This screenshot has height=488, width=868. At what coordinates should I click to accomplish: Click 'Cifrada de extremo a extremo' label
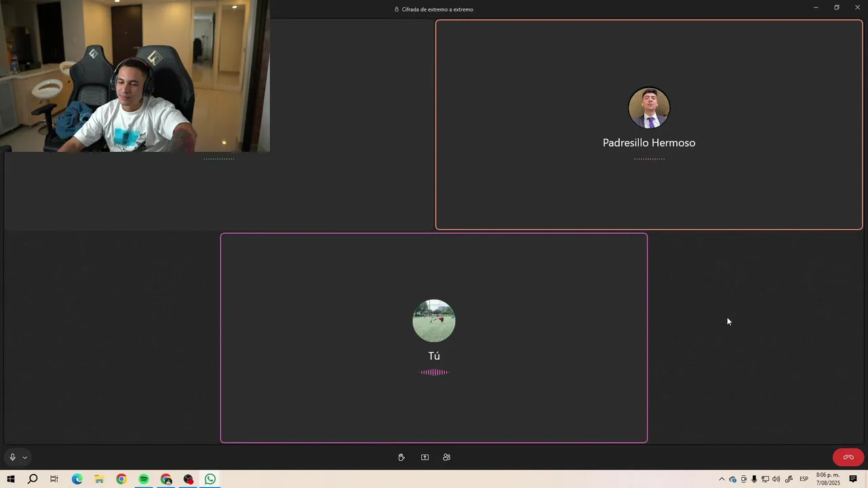pos(437,9)
